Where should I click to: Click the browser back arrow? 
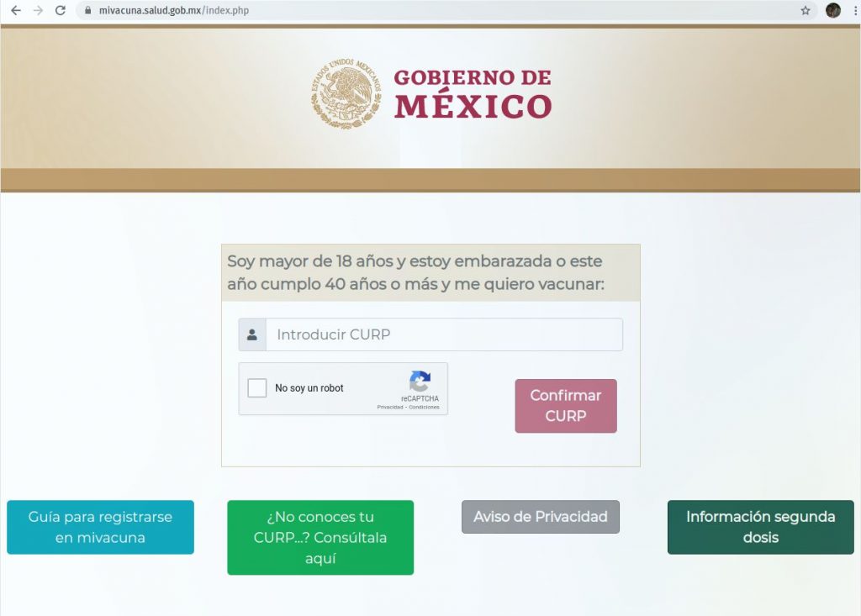pos(15,11)
